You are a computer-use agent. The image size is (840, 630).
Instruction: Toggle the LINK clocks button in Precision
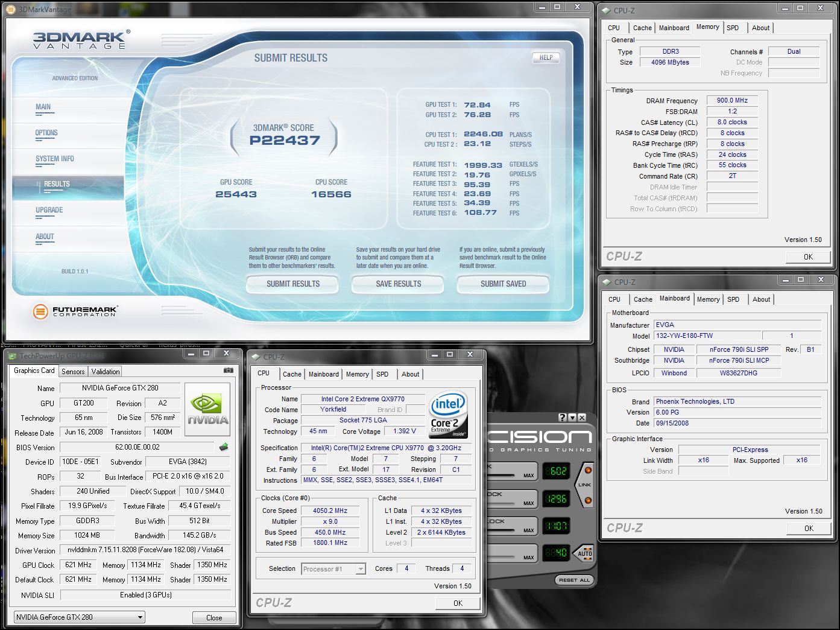(x=585, y=485)
